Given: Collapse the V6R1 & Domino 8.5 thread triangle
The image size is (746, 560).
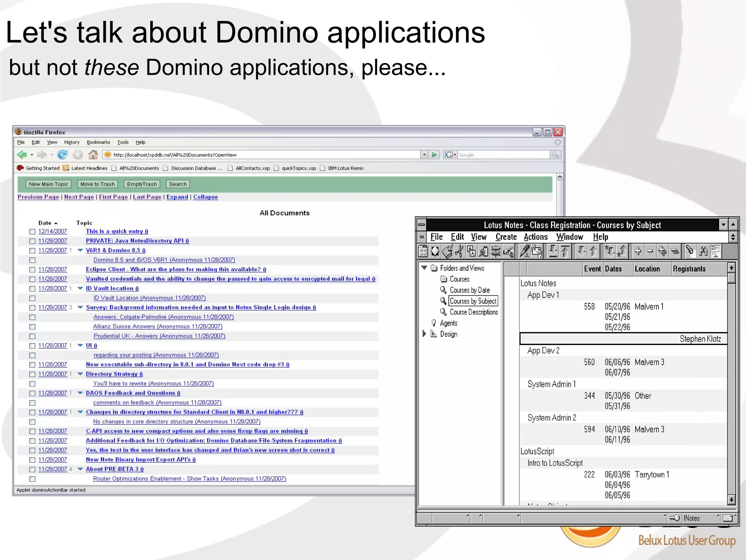Looking at the screenshot, I should click(x=80, y=250).
